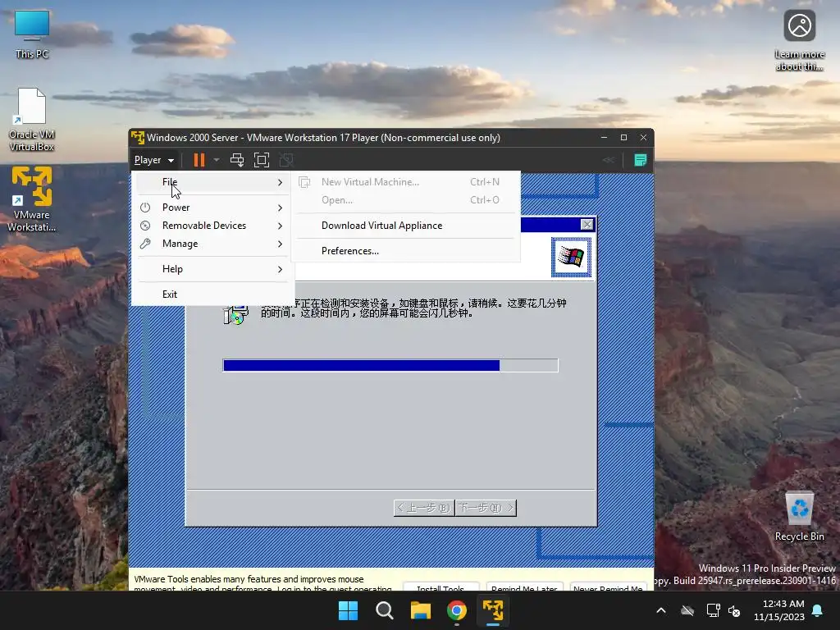Pause the virtual machine with the orange pause icon
Screen dimensions: 840x630
pos(199,160)
